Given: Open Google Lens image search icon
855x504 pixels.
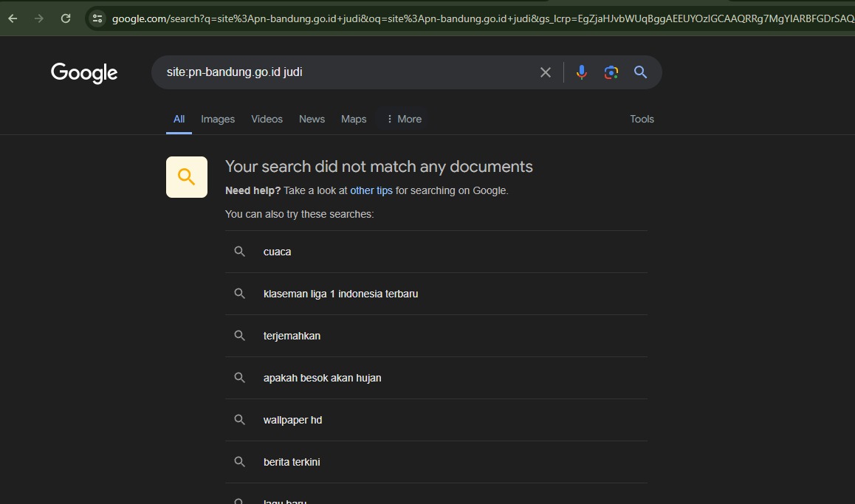Looking at the screenshot, I should click(611, 72).
